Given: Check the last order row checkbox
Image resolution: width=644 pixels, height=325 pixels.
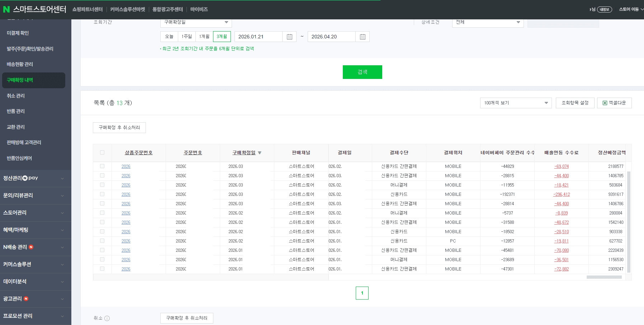Looking at the screenshot, I should 102,269.
